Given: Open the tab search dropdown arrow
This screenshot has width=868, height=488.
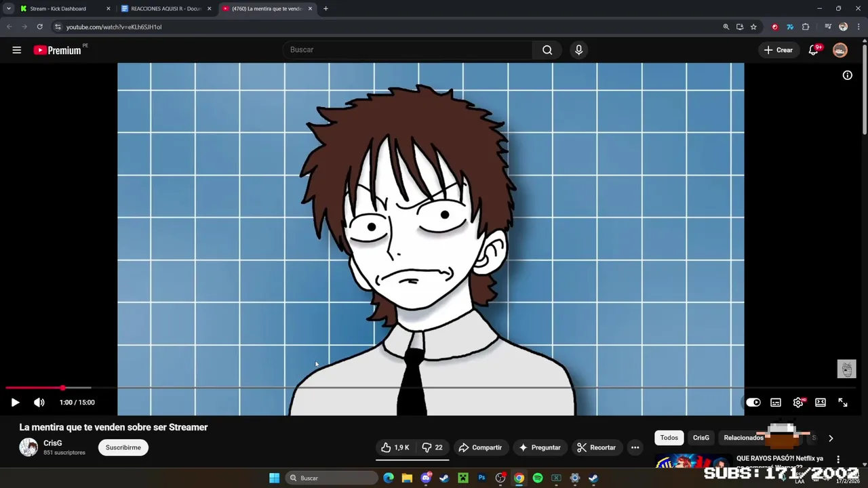Looking at the screenshot, I should [8, 9].
